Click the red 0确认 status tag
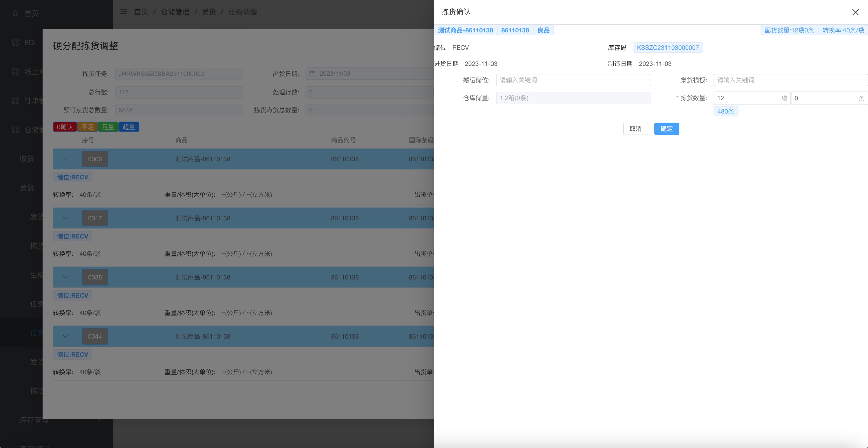This screenshot has width=868, height=448. (x=65, y=127)
